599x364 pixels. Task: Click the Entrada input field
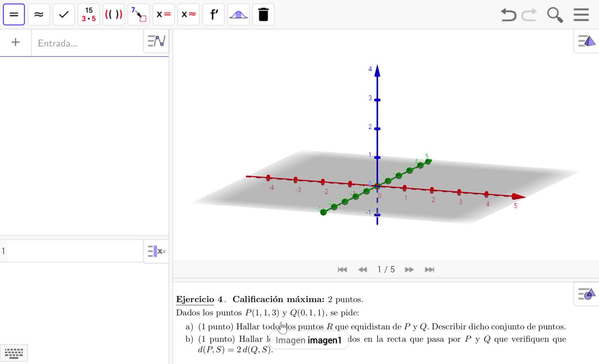(x=87, y=43)
